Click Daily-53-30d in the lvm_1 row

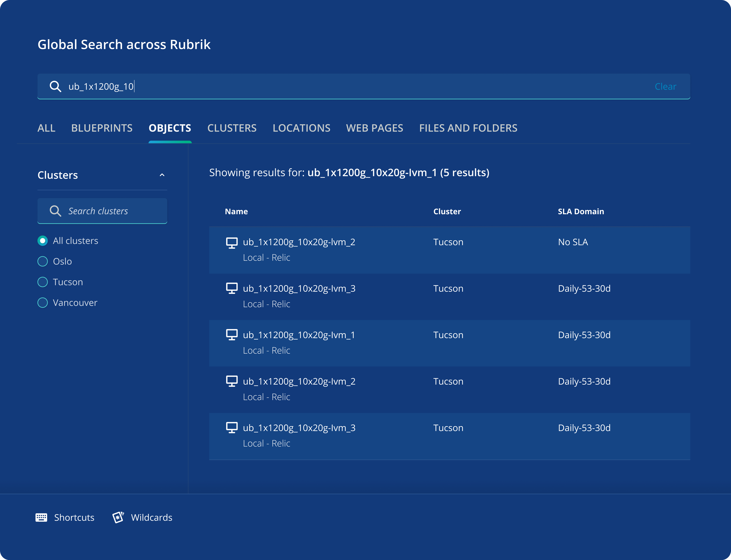[584, 335]
